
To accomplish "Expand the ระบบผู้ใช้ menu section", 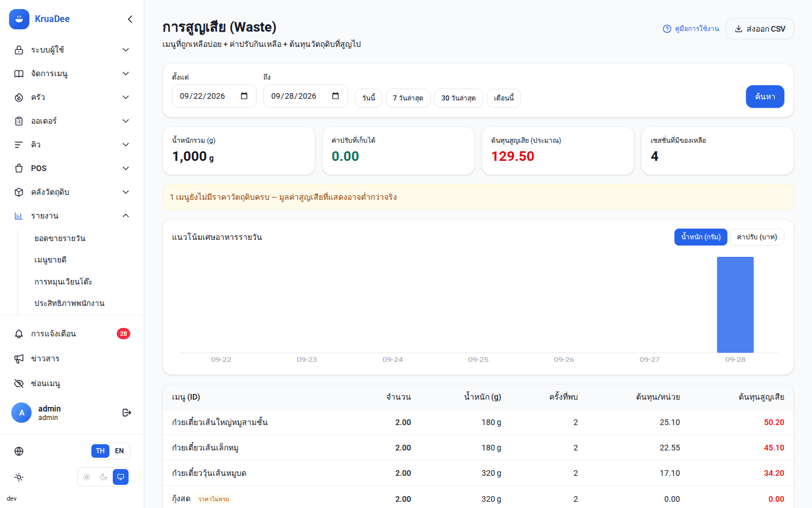I will [x=72, y=50].
